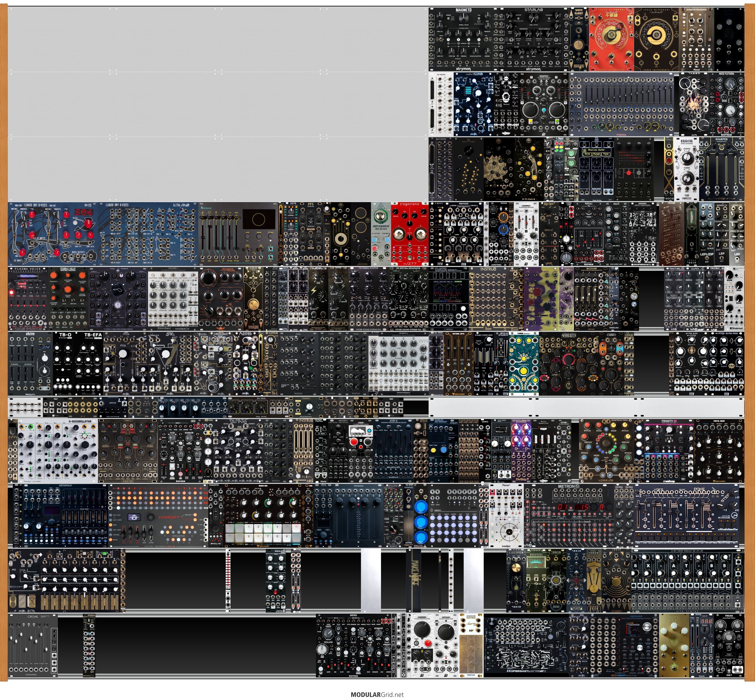Open the Liquid Sky Glitchc Expander module
The image size is (755, 700).
point(149,234)
